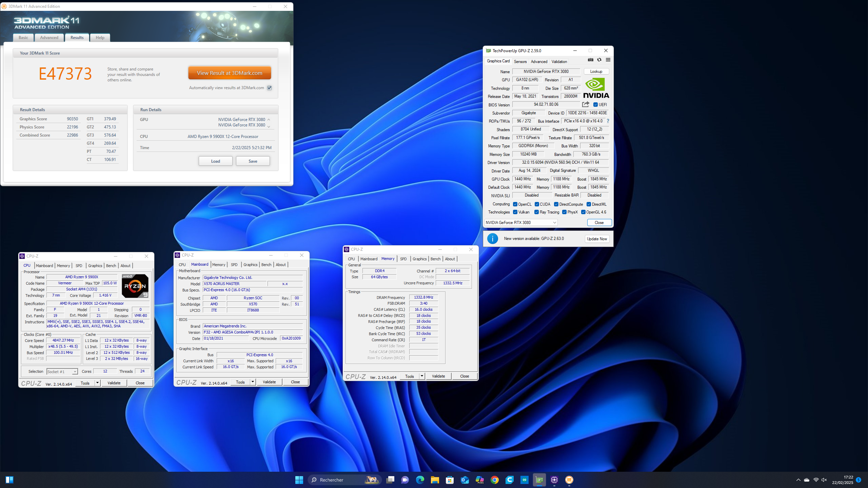Open Arduino IDE from taskbar
The width and height of the screenshot is (868, 488).
pos(525,480)
